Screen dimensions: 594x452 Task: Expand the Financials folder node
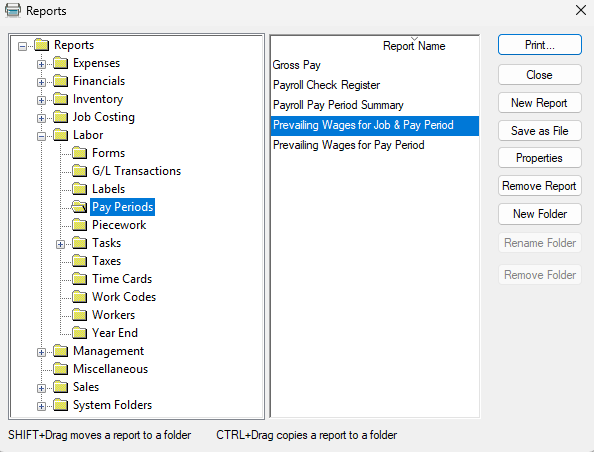click(x=41, y=82)
